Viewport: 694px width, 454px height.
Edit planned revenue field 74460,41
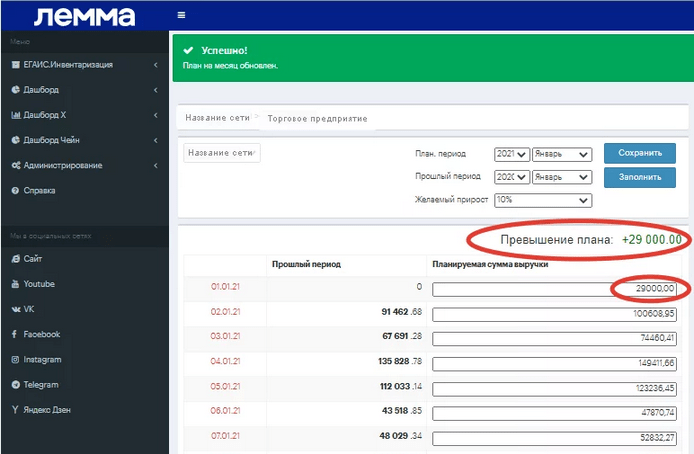pyautogui.click(x=554, y=339)
